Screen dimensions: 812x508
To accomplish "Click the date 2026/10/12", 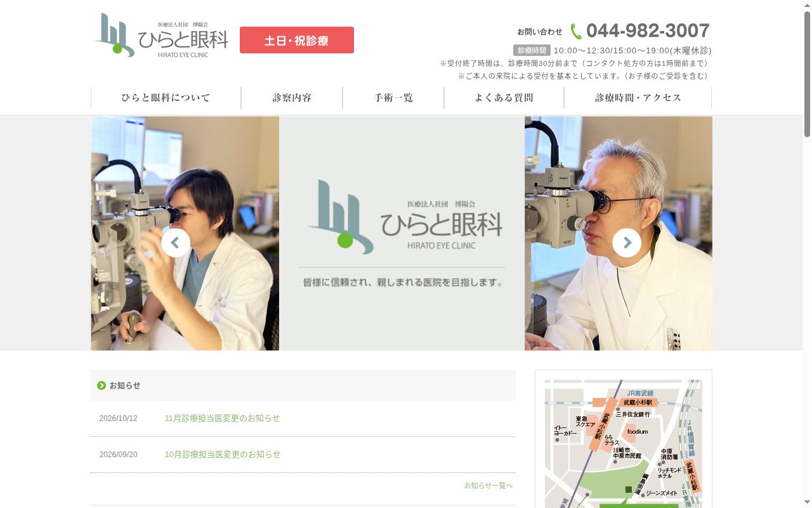I will (x=118, y=418).
